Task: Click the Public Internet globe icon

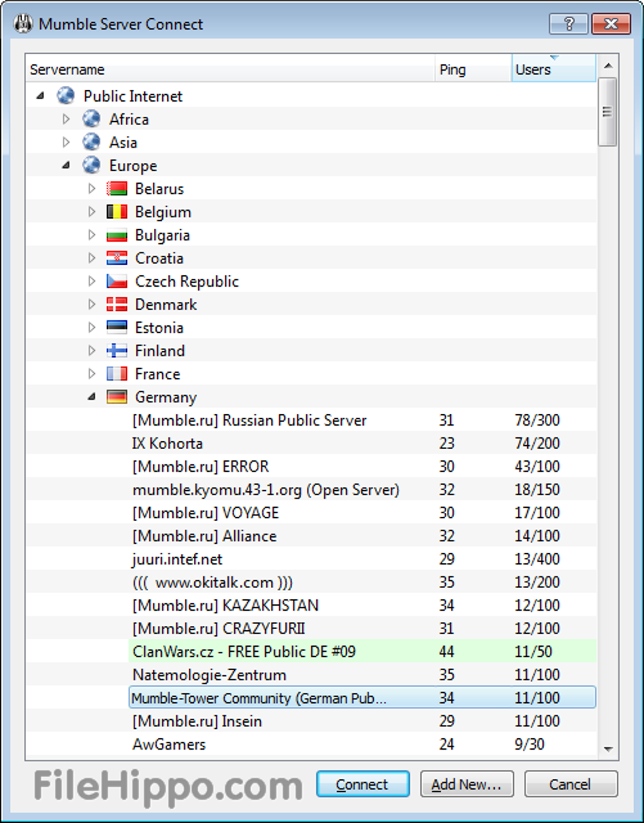Action: point(66,96)
